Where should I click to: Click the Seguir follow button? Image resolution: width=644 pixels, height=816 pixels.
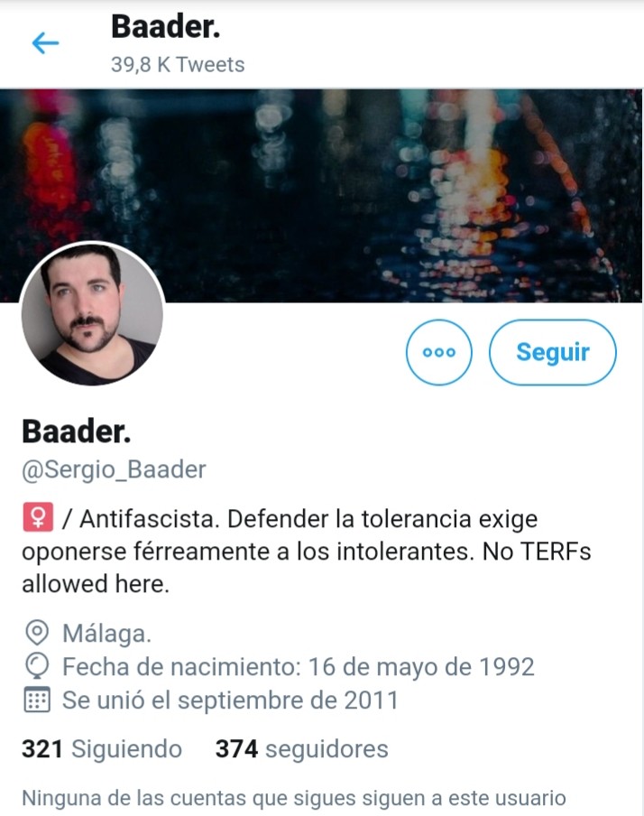click(552, 352)
